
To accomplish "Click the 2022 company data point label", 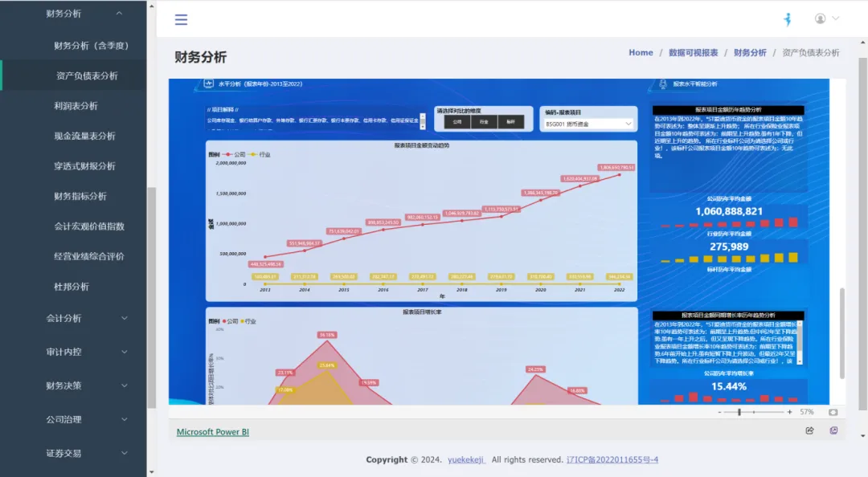I will 616,168.
